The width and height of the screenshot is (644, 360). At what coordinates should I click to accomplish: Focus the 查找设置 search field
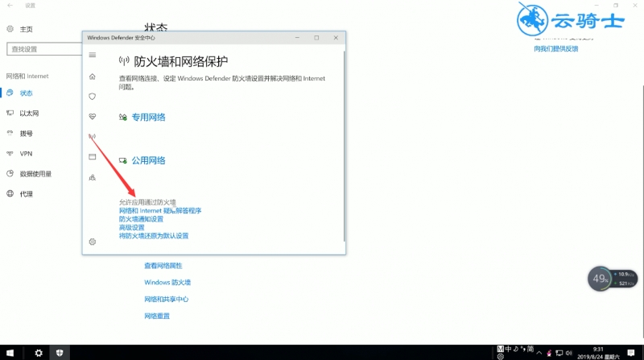(x=44, y=49)
